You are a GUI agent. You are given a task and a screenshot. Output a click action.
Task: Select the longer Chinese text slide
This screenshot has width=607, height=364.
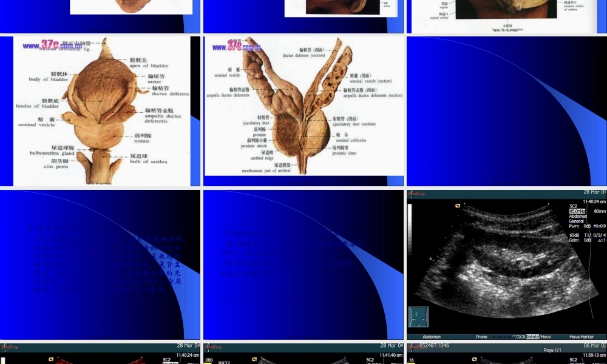click(x=100, y=265)
